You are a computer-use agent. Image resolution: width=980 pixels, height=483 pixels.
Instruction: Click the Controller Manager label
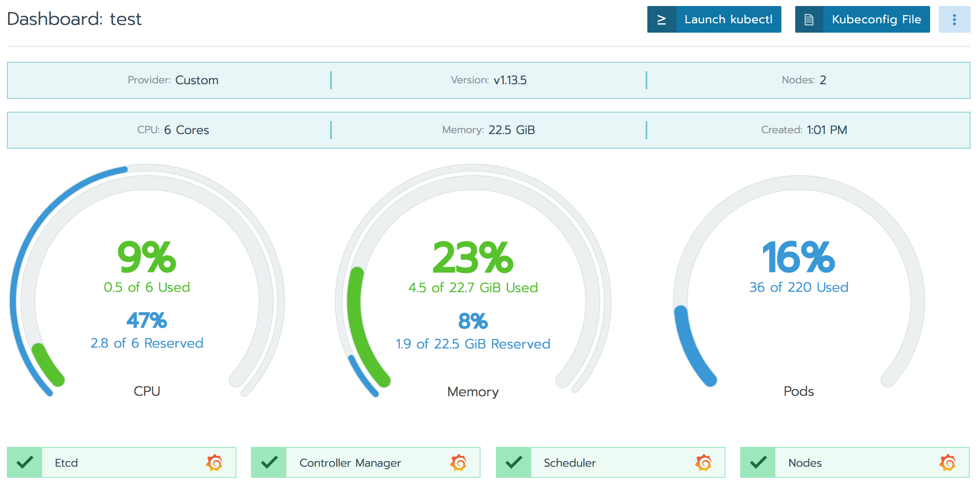(350, 463)
